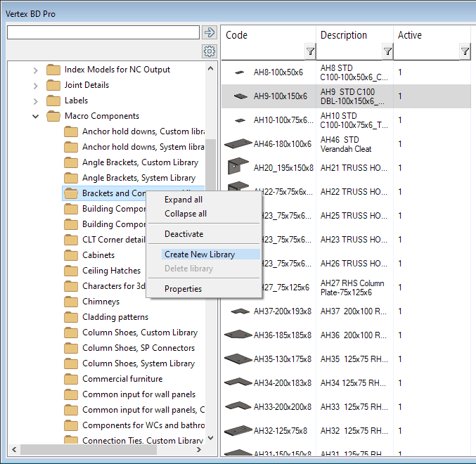The width and height of the screenshot is (476, 464).
Task: Open the gear settings icon
Action: pos(209,51)
